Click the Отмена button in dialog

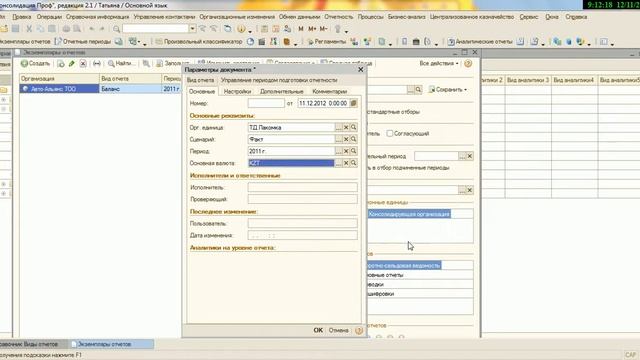[338, 330]
